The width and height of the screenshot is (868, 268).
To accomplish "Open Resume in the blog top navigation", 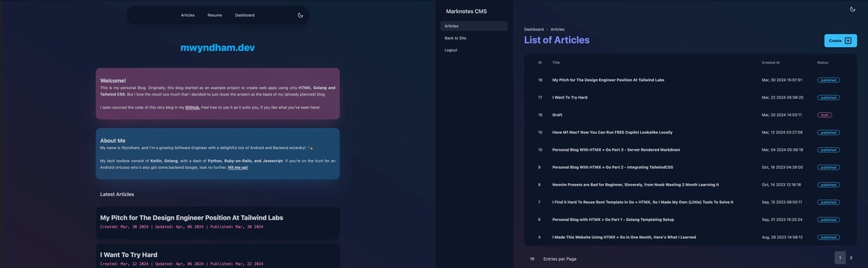I will [215, 15].
